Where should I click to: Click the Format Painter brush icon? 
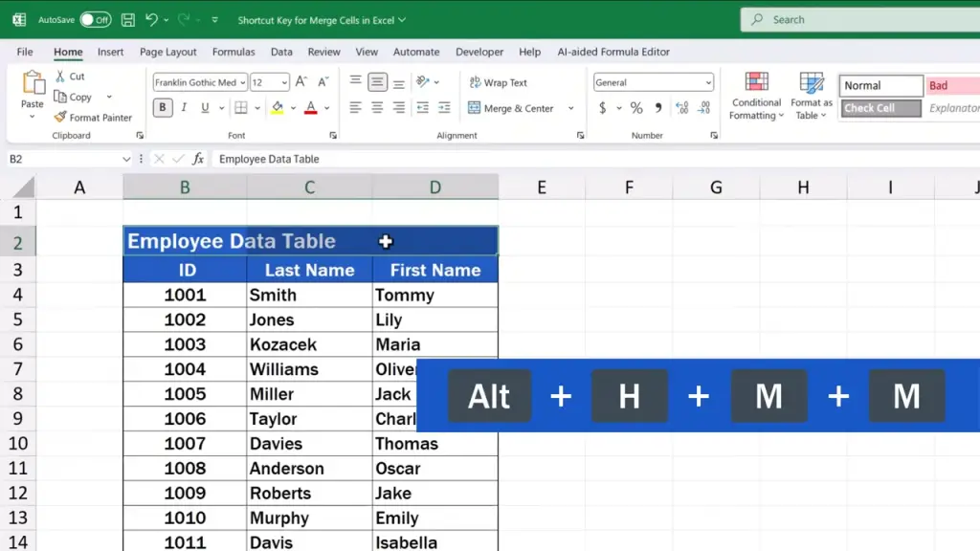tap(60, 118)
